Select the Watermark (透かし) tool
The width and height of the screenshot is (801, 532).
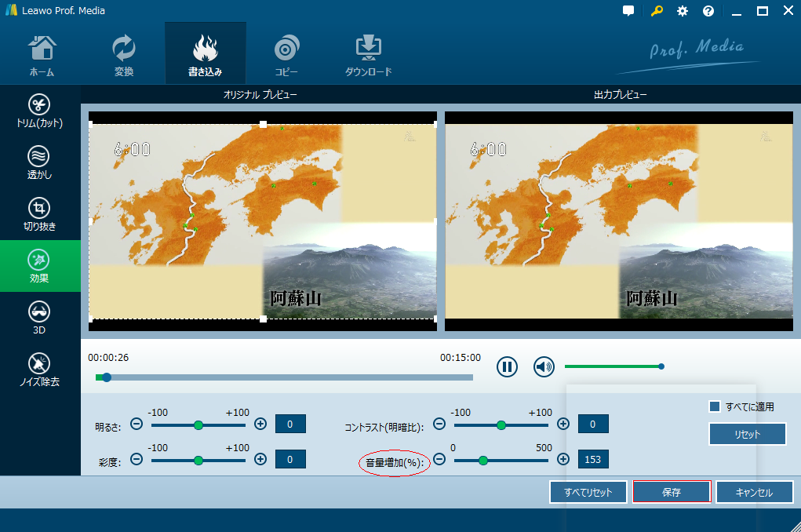click(x=39, y=163)
